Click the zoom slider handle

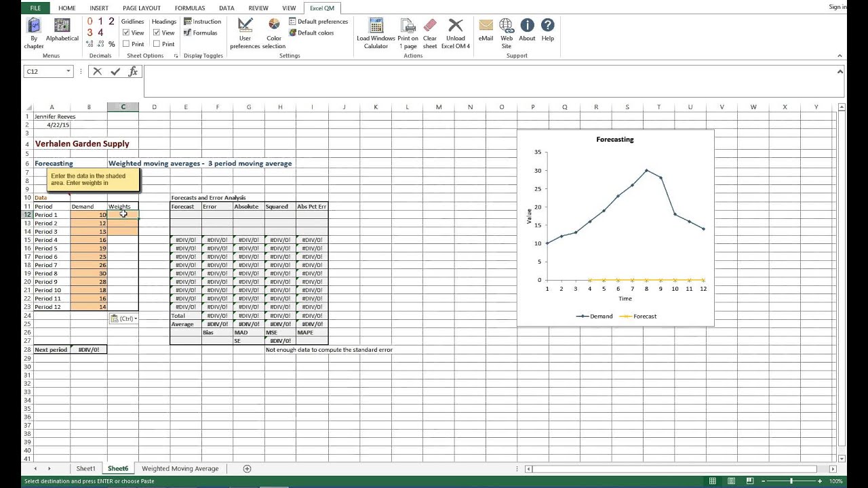tap(791, 481)
